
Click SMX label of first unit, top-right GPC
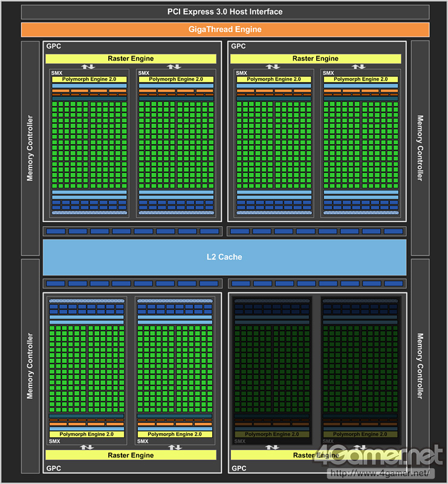[x=242, y=73]
